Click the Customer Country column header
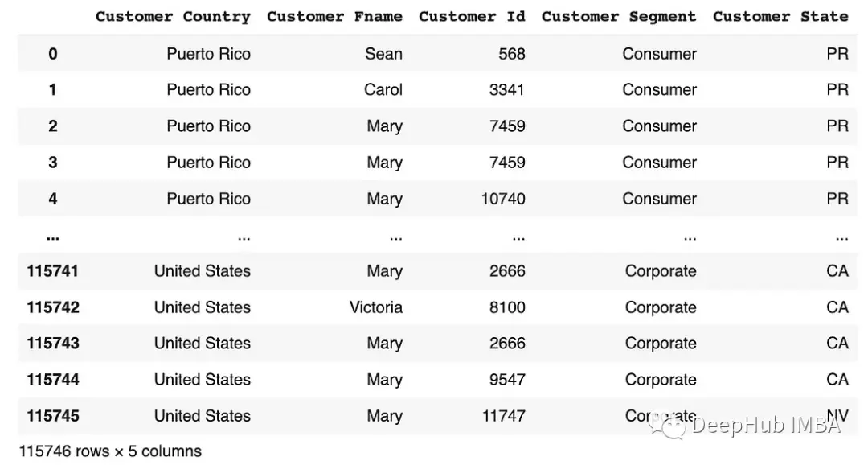Screen dimensions: 868x465 173,16
